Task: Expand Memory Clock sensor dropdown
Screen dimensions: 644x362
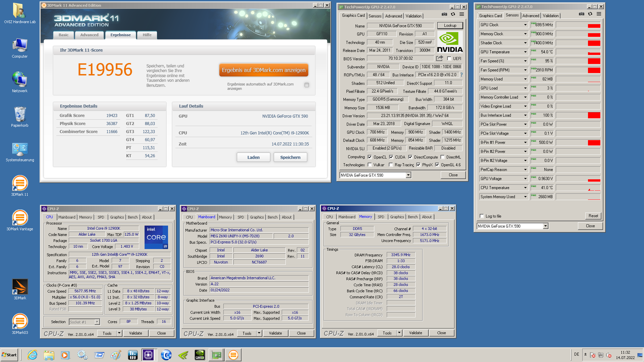Action: coord(526,34)
